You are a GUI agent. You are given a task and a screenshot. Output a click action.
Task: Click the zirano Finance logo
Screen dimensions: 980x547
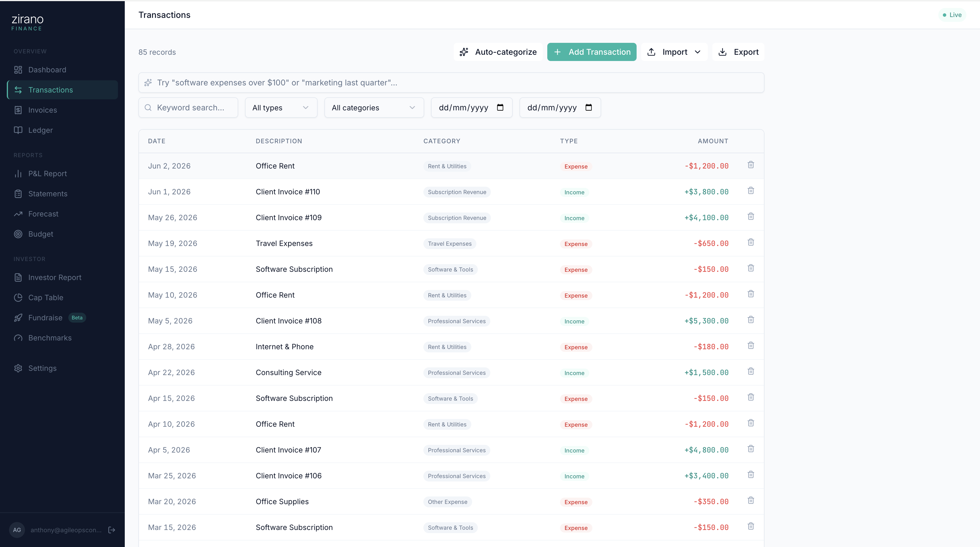(27, 22)
